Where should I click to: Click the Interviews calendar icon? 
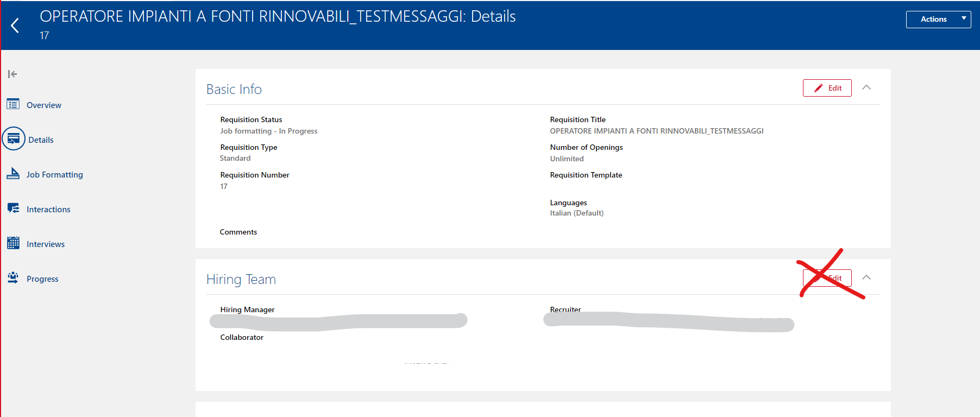coord(13,243)
